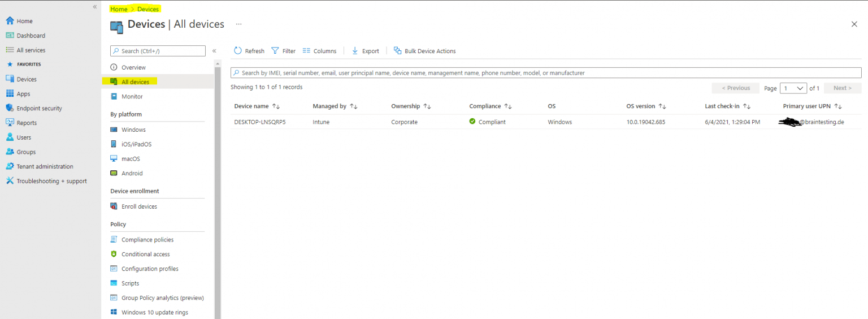Screen dimensions: 868x319
Task: Refresh the device list
Action: pyautogui.click(x=249, y=51)
